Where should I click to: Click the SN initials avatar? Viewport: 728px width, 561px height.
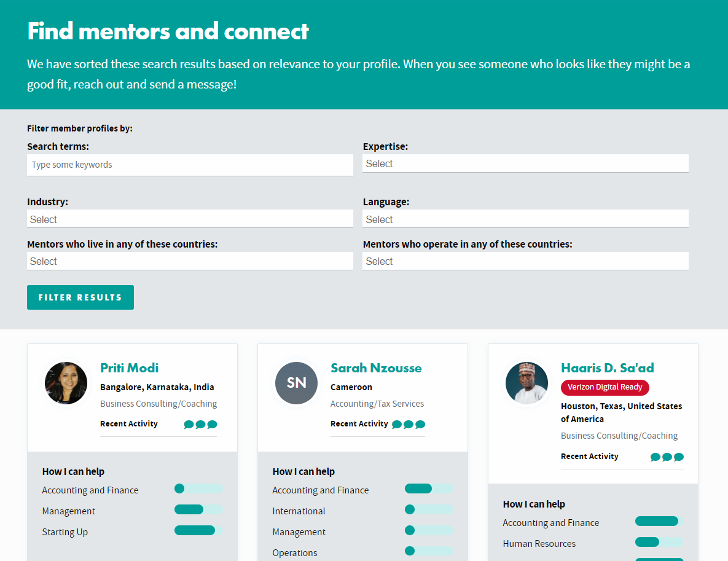click(296, 383)
